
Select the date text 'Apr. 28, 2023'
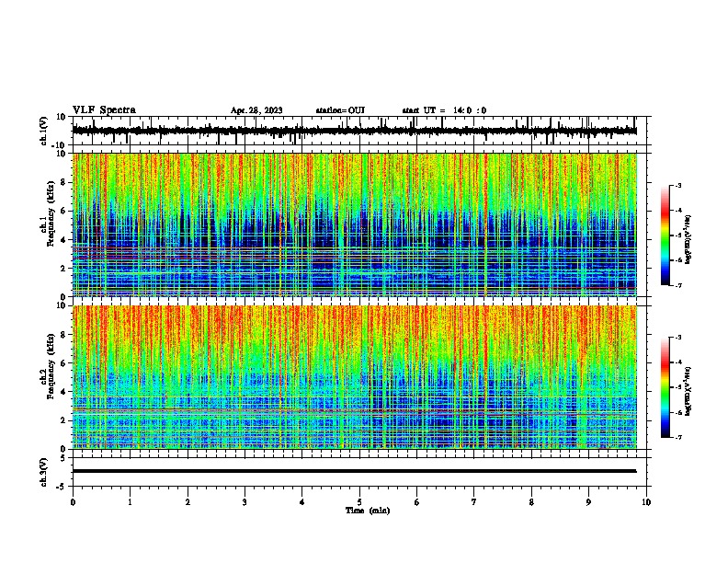[x=256, y=110]
